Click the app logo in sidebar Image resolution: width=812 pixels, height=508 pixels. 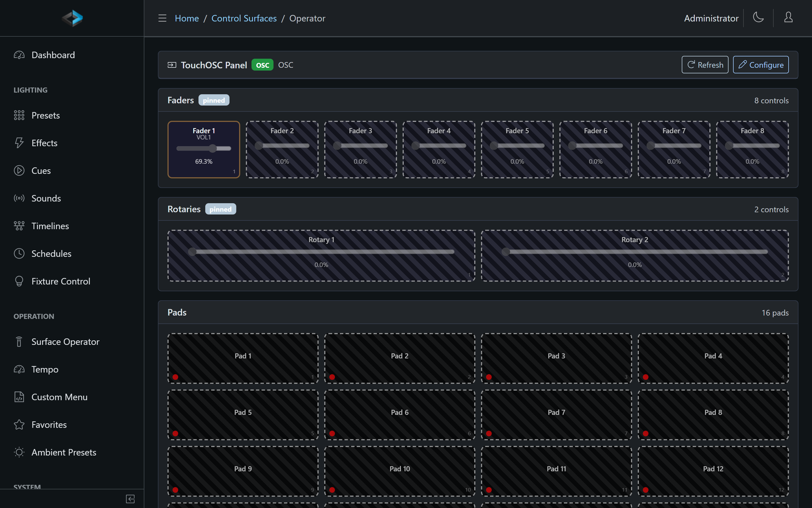click(72, 18)
